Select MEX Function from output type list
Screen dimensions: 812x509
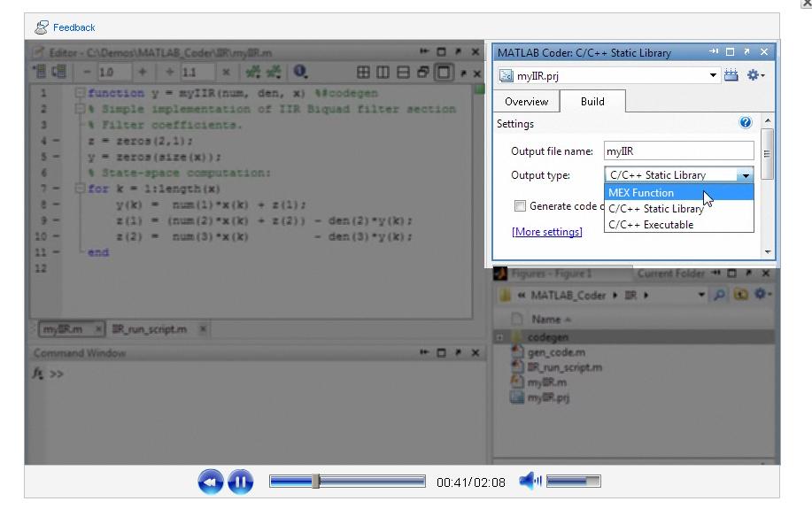click(641, 193)
